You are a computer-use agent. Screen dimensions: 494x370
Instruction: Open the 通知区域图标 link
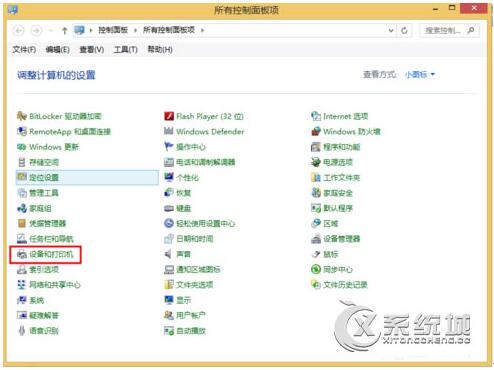(x=198, y=269)
